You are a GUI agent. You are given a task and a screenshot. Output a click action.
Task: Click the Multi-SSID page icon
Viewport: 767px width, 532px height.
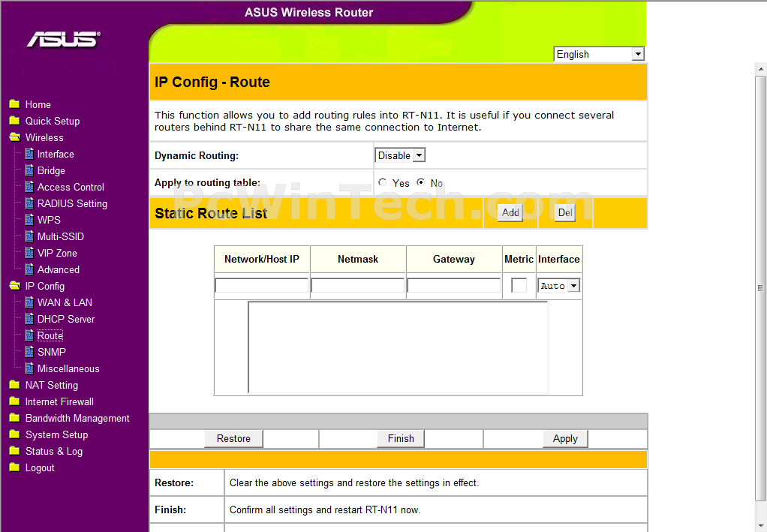point(29,236)
